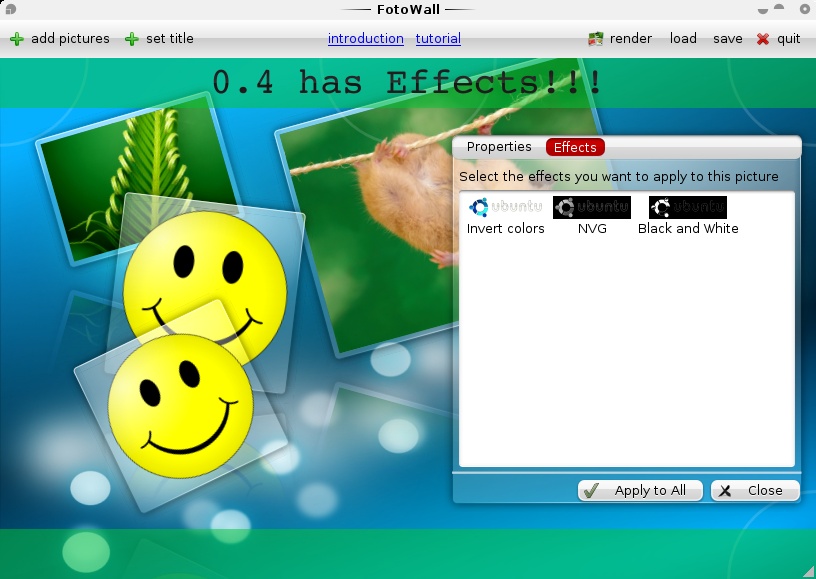The width and height of the screenshot is (816, 579).
Task: Choose the Invert colors effect thumbnail
Action: (x=505, y=207)
